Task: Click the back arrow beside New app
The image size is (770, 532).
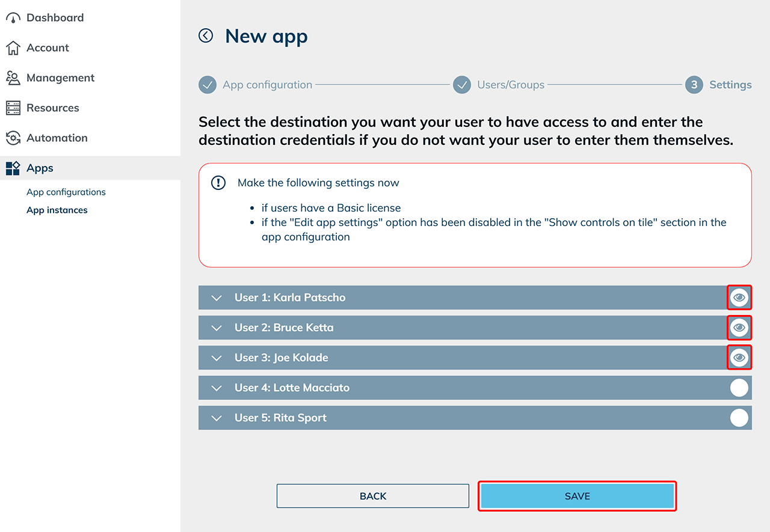Action: pos(206,36)
